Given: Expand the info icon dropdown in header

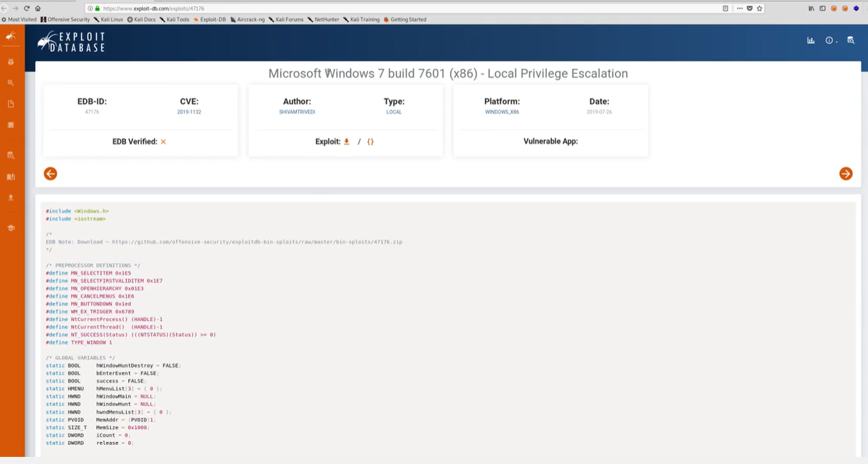Looking at the screenshot, I should tap(830, 41).
